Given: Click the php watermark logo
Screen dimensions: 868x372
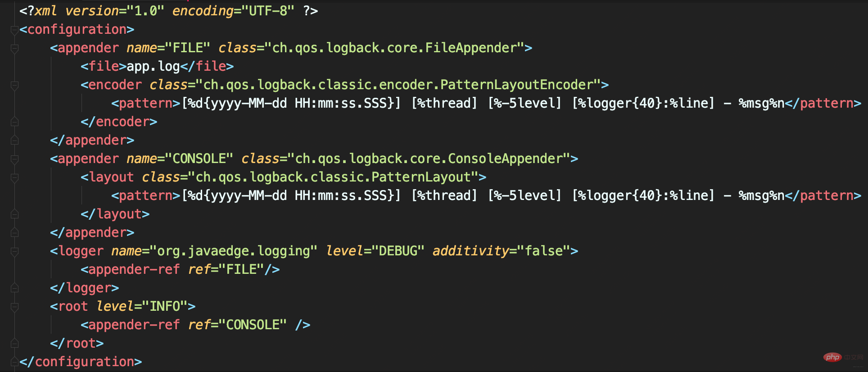Looking at the screenshot, I should pyautogui.click(x=832, y=357).
